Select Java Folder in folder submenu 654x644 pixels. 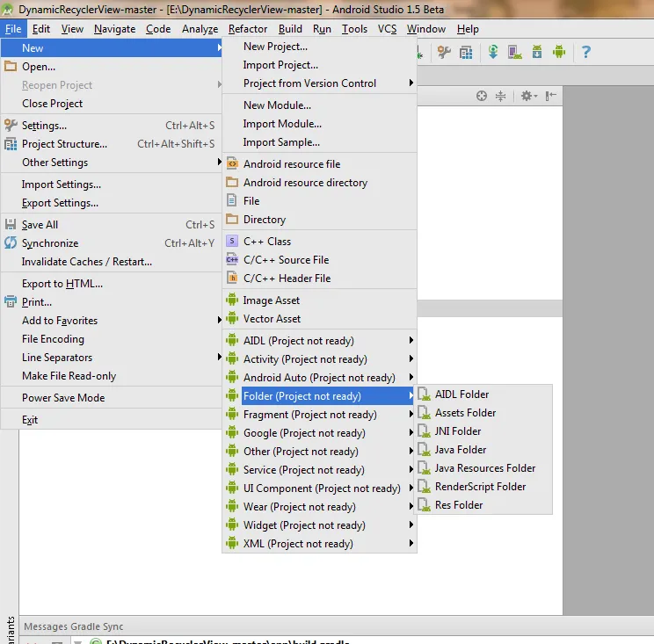pyautogui.click(x=484, y=449)
